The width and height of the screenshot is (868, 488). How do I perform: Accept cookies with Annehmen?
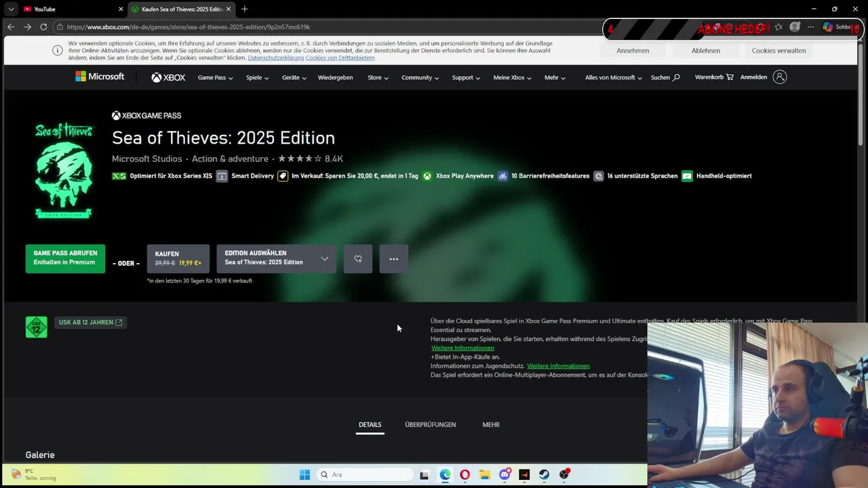pyautogui.click(x=633, y=51)
